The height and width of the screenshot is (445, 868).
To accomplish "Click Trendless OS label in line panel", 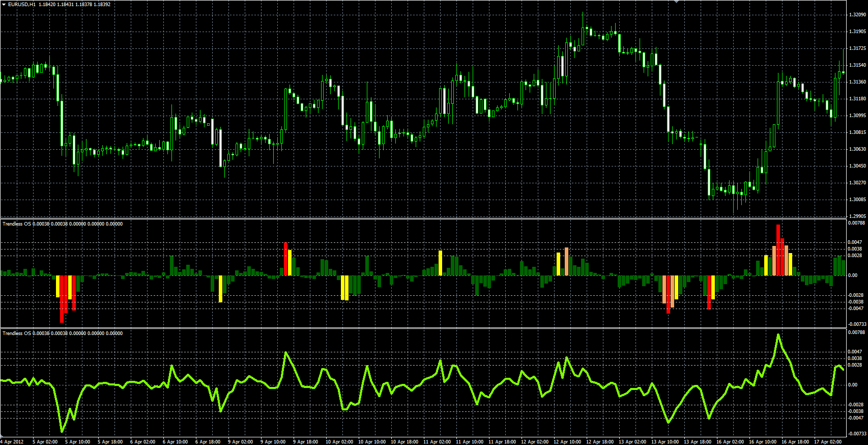I will (x=17, y=333).
